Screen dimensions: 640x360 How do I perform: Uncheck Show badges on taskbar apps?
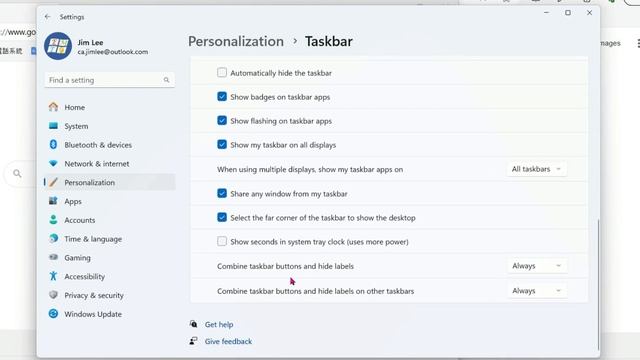(x=222, y=97)
